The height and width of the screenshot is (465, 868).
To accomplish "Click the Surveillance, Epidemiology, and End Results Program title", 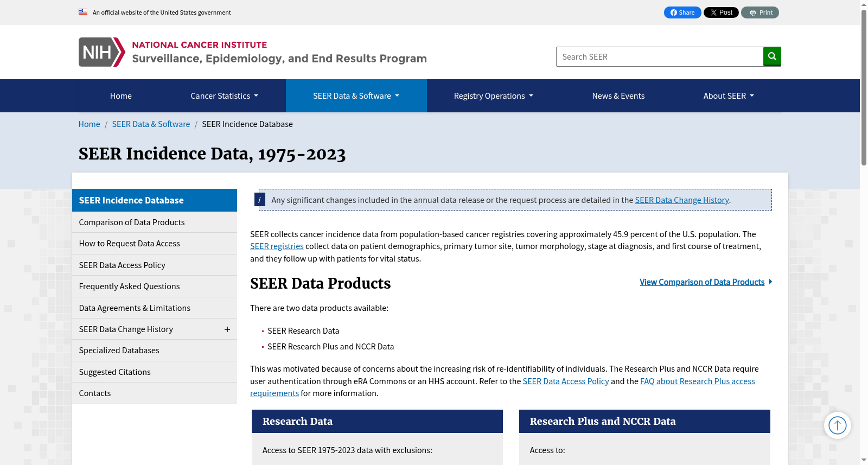I will click(x=279, y=59).
